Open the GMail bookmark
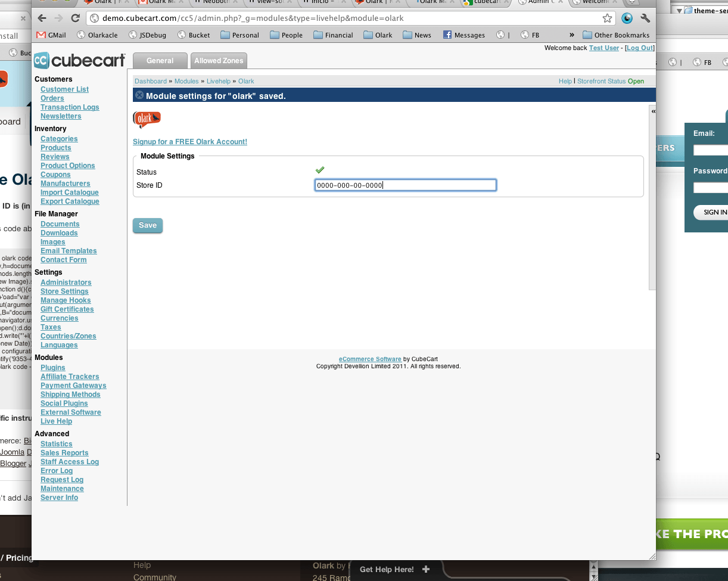This screenshot has height=581, width=728. (x=51, y=35)
